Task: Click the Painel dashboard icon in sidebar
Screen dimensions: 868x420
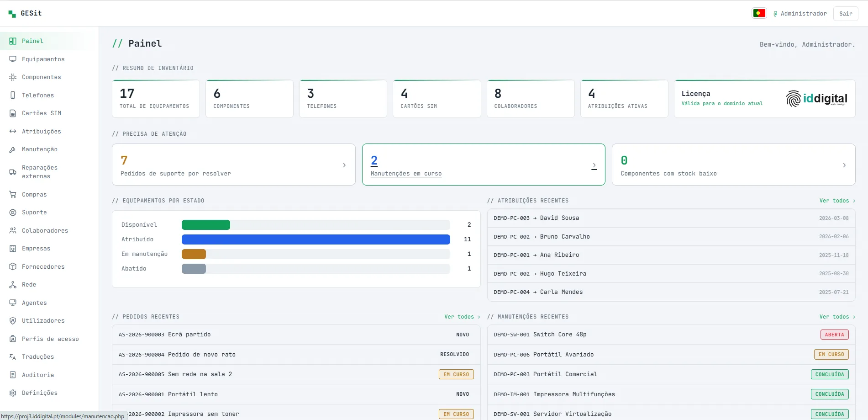Action: 13,41
